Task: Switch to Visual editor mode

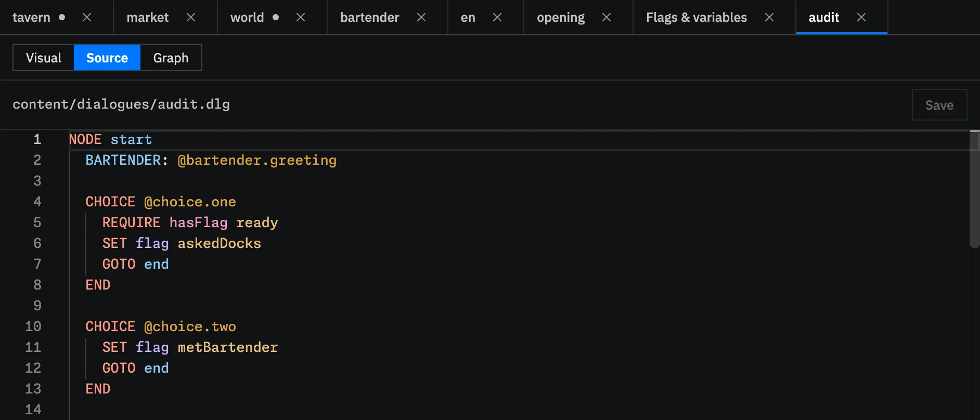Action: click(x=44, y=58)
